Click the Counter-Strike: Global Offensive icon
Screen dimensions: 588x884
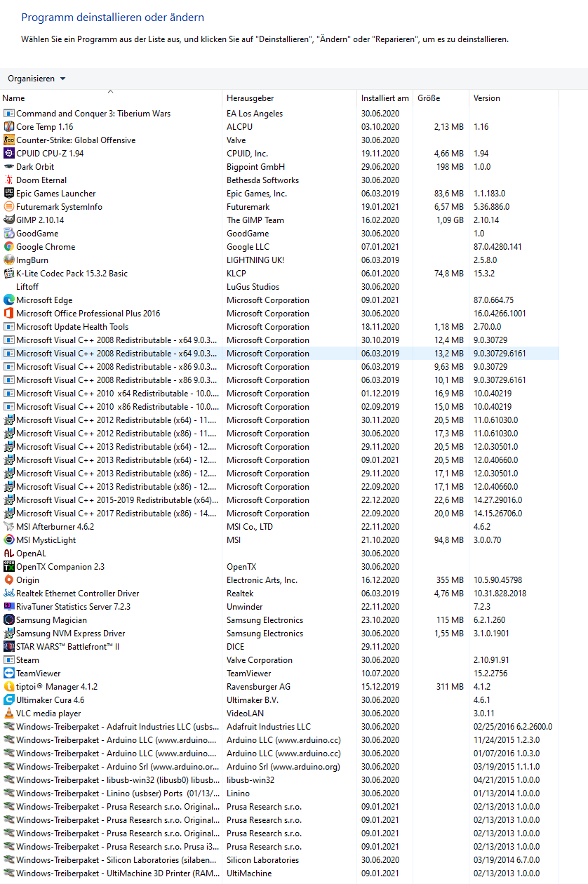coord(9,140)
